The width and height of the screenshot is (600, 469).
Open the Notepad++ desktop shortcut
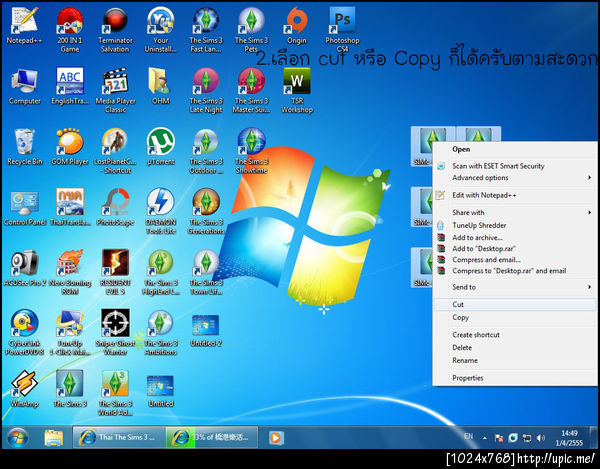[x=24, y=26]
